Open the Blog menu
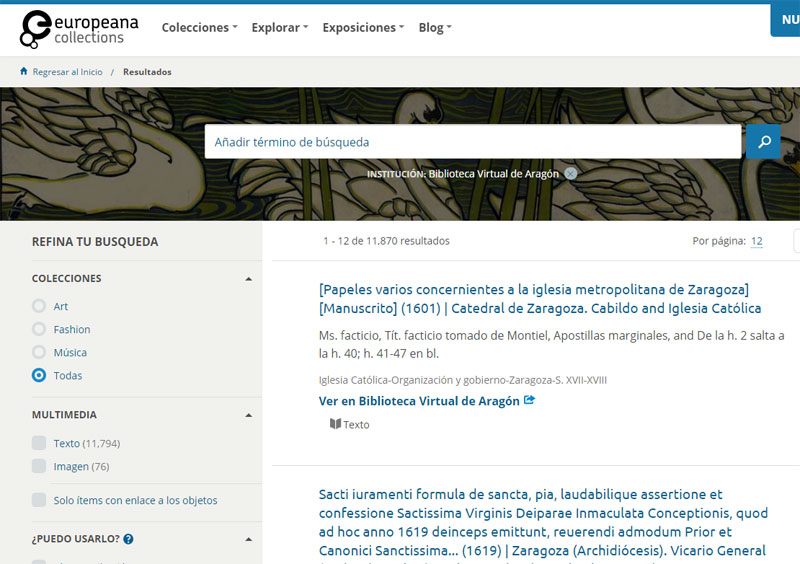The height and width of the screenshot is (564, 800). click(435, 28)
